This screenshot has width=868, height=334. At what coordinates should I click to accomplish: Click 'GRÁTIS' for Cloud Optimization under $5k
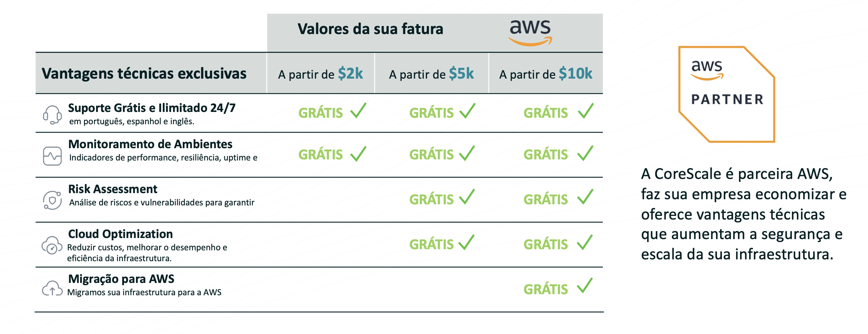pyautogui.click(x=431, y=245)
